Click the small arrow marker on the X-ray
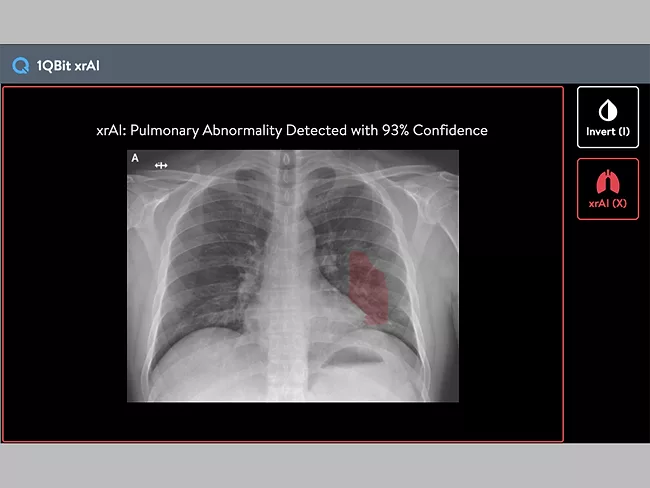This screenshot has width=650, height=488. [x=161, y=165]
